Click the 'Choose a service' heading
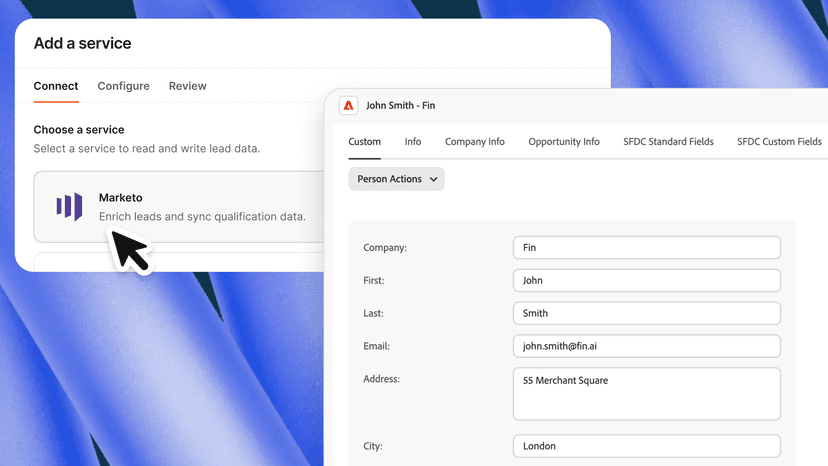The image size is (828, 466). (x=79, y=130)
